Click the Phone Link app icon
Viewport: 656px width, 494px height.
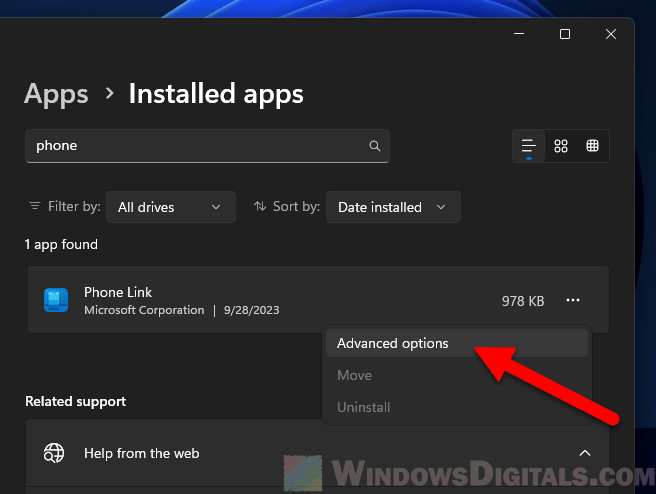coord(56,300)
